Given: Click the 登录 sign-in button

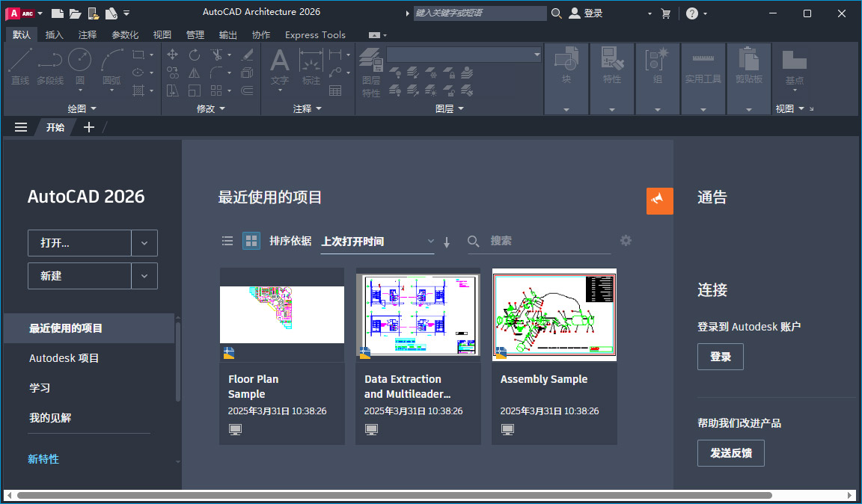Looking at the screenshot, I should (x=720, y=357).
